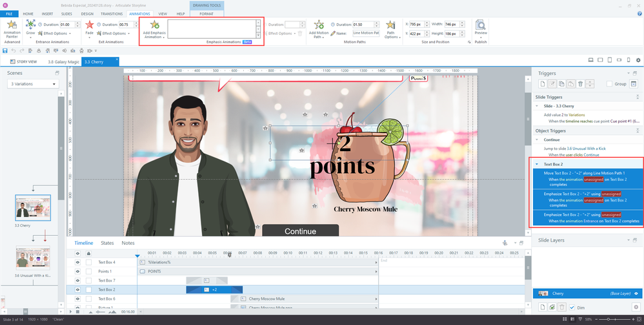
Task: Toggle the Group checkbox in Triggers panel
Action: [x=610, y=84]
